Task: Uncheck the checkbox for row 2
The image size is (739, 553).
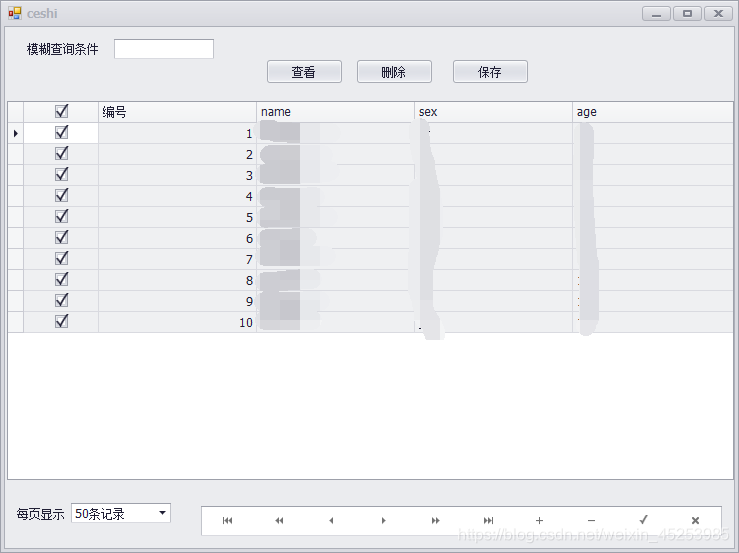Action: pos(62,153)
